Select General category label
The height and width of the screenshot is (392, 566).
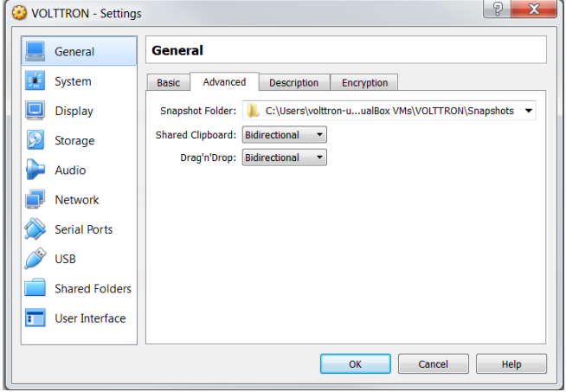[x=74, y=52]
